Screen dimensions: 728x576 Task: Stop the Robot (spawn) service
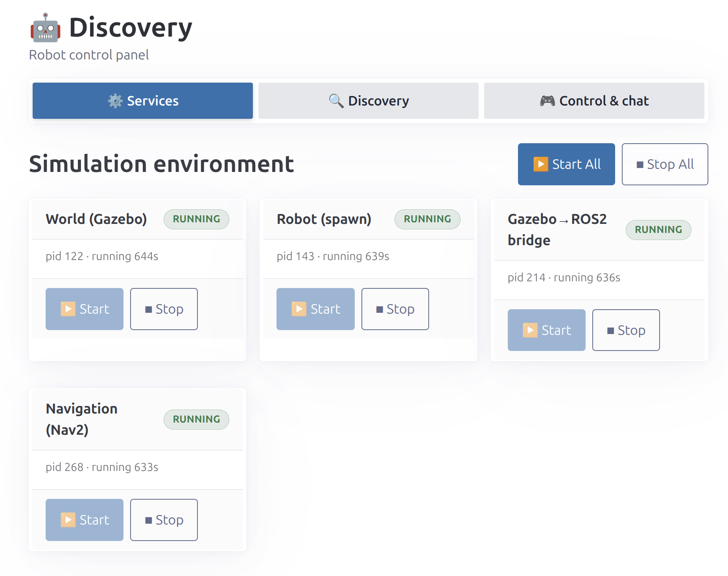click(395, 309)
